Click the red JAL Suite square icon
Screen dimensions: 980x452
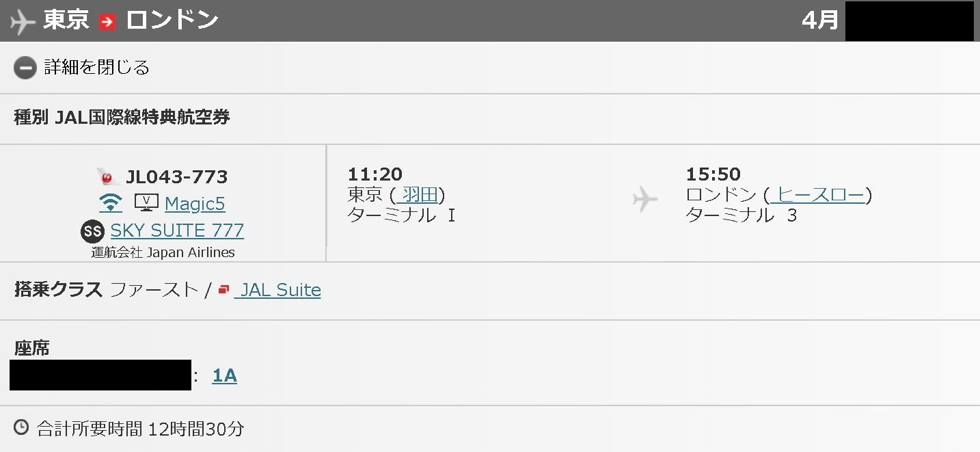click(x=223, y=290)
